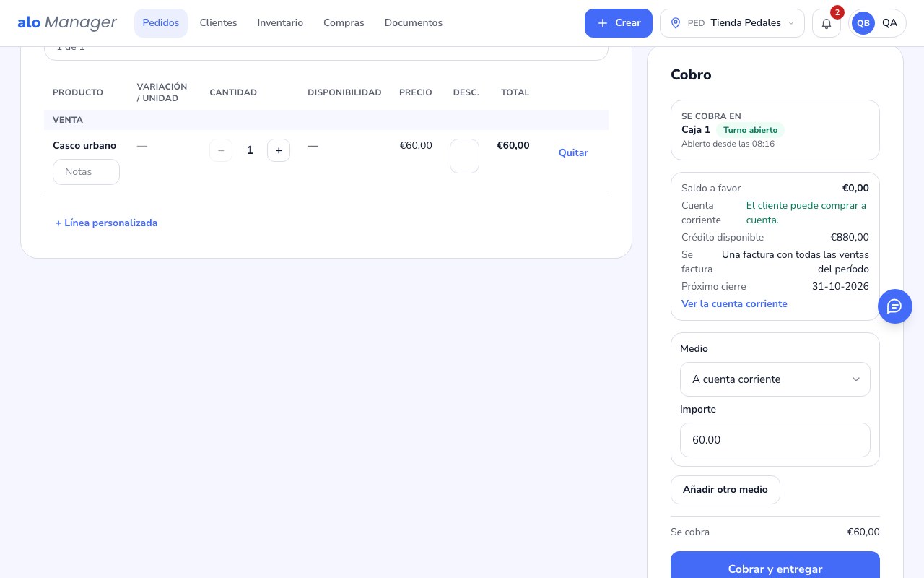Click Cobrar y entregar button
Screen dimensions: 924x578
tap(775, 569)
